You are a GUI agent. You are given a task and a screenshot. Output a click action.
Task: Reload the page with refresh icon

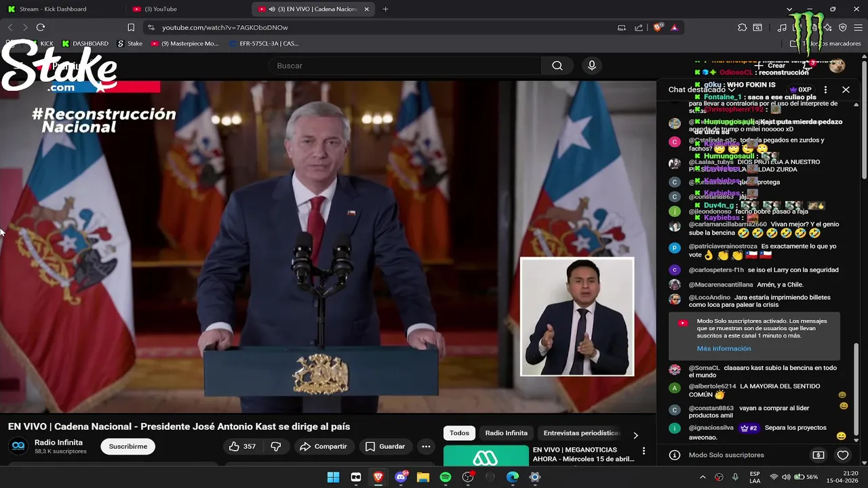41,27
